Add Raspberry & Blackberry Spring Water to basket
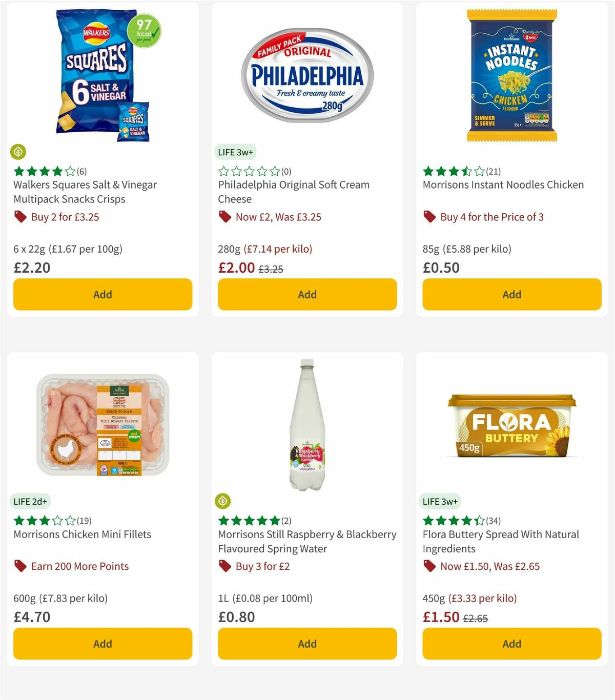Screen dimensions: 615x700 (x=307, y=644)
